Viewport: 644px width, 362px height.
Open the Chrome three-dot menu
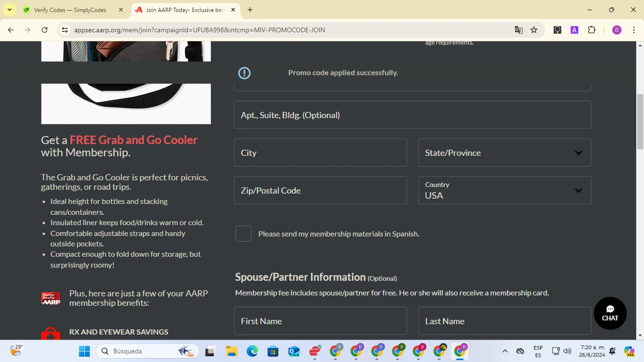click(634, 30)
